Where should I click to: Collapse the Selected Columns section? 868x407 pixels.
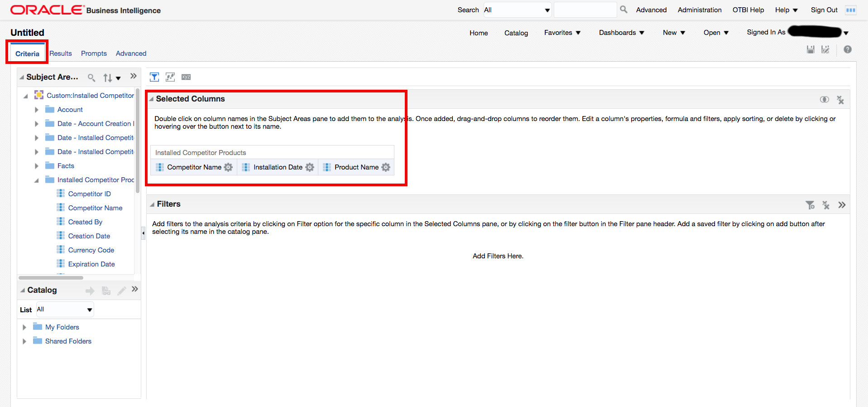[152, 99]
